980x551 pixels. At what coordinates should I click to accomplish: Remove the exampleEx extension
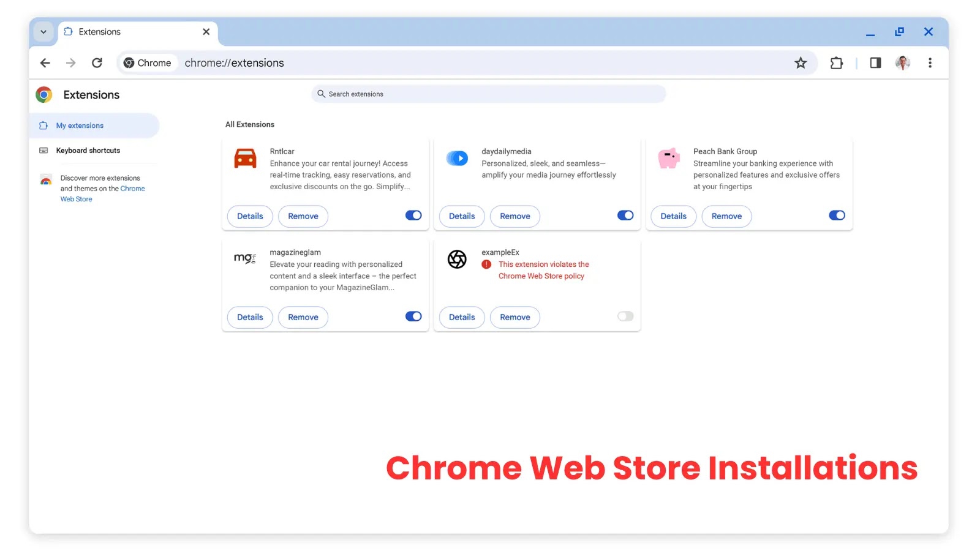pos(515,317)
